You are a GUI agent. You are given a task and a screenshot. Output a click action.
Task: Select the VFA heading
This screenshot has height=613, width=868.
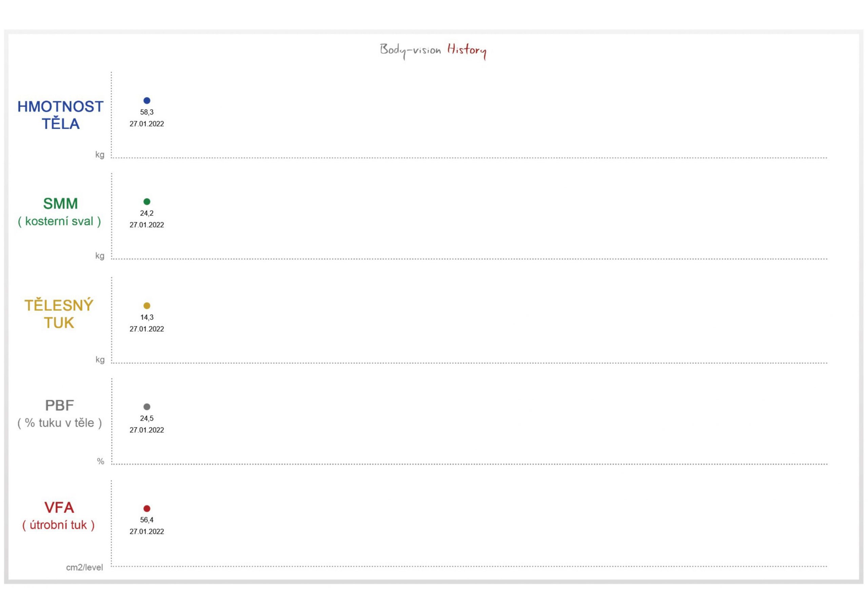point(59,508)
